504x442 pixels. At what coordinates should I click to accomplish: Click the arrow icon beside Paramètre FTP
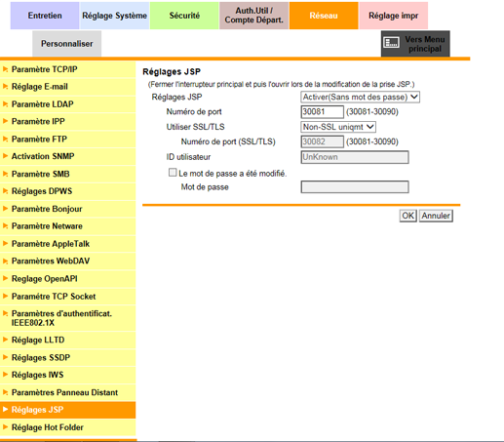(x=5, y=139)
